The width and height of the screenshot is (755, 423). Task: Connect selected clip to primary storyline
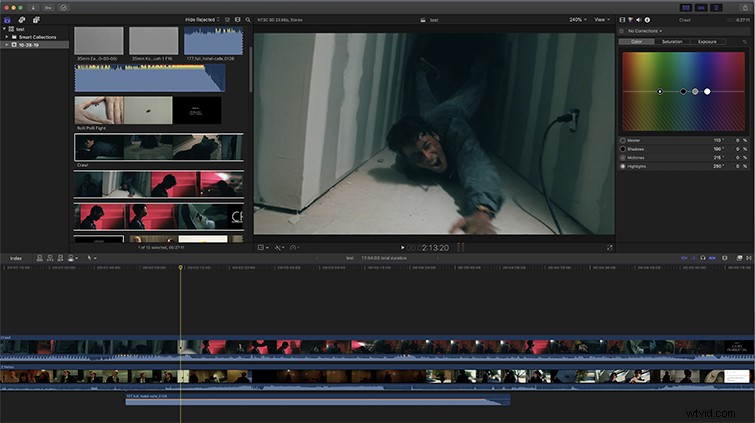click(39, 258)
